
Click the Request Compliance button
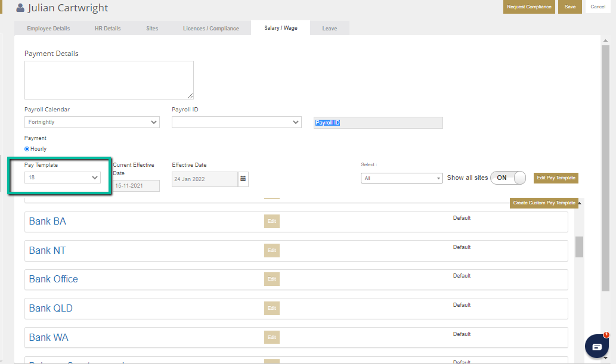(x=529, y=7)
